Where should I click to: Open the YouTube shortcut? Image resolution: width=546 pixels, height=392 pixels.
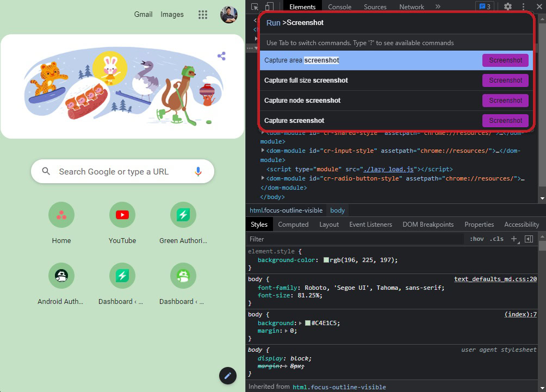(x=122, y=223)
